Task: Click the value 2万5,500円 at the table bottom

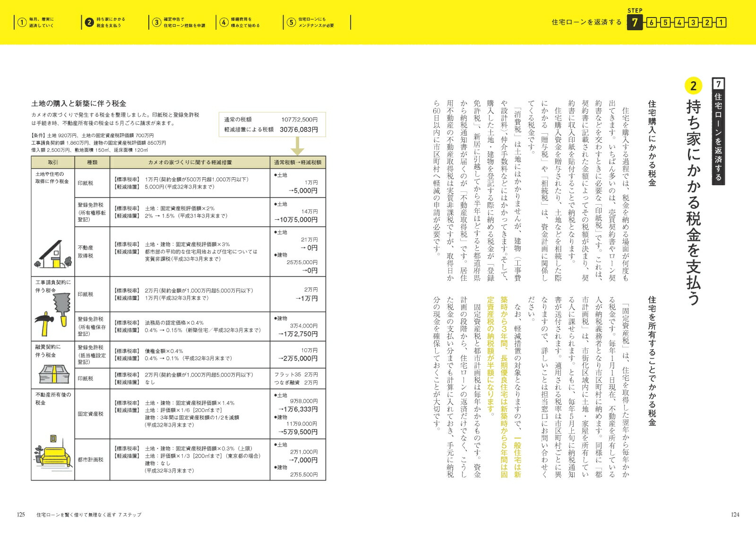Action: coord(304,474)
